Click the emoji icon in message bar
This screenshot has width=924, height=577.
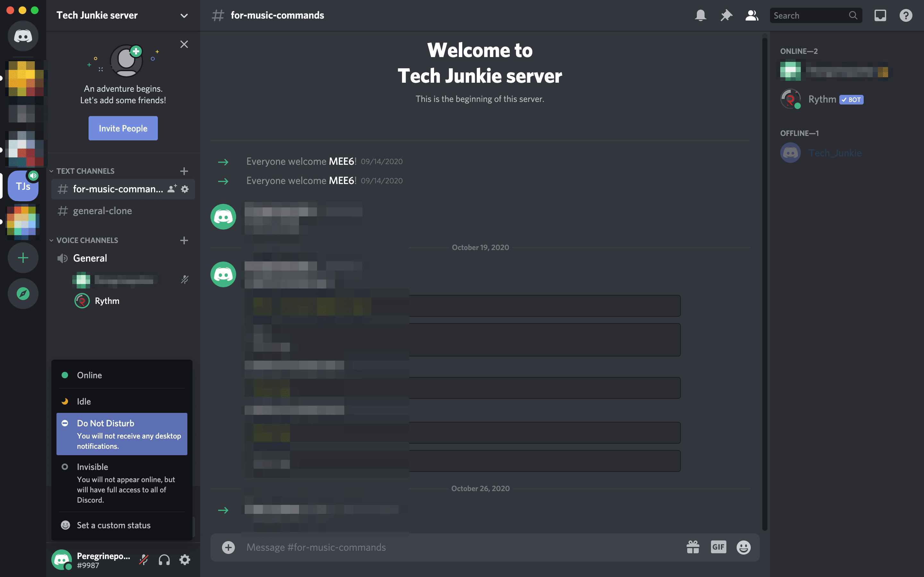point(743,547)
